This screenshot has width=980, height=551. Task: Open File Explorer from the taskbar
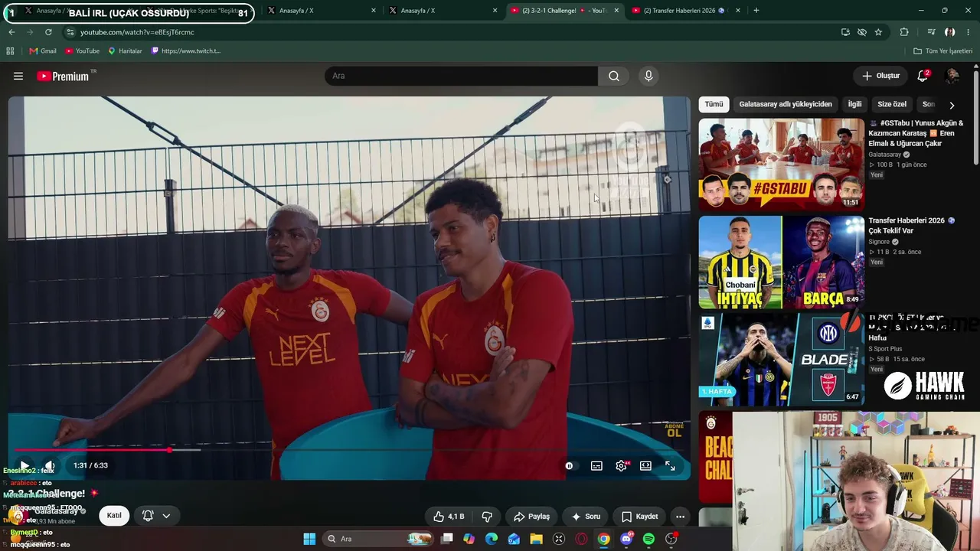[x=537, y=539]
